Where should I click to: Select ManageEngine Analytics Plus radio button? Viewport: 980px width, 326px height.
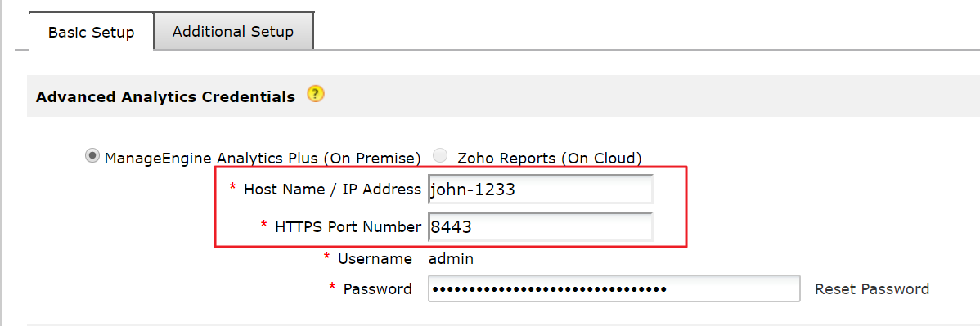coord(92,155)
